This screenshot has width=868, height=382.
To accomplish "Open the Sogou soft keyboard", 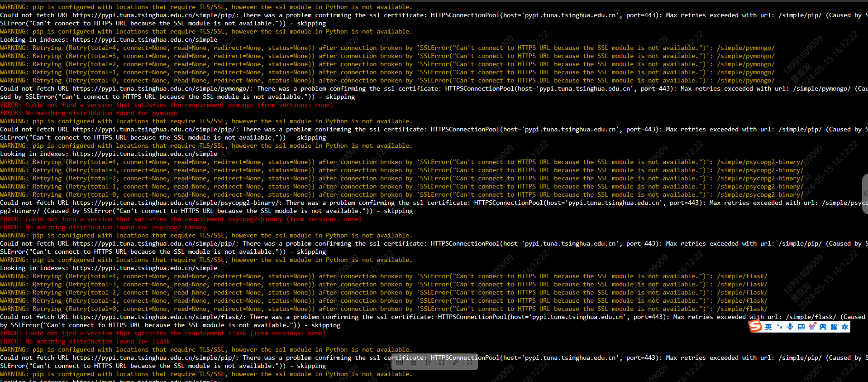I will [801, 327].
